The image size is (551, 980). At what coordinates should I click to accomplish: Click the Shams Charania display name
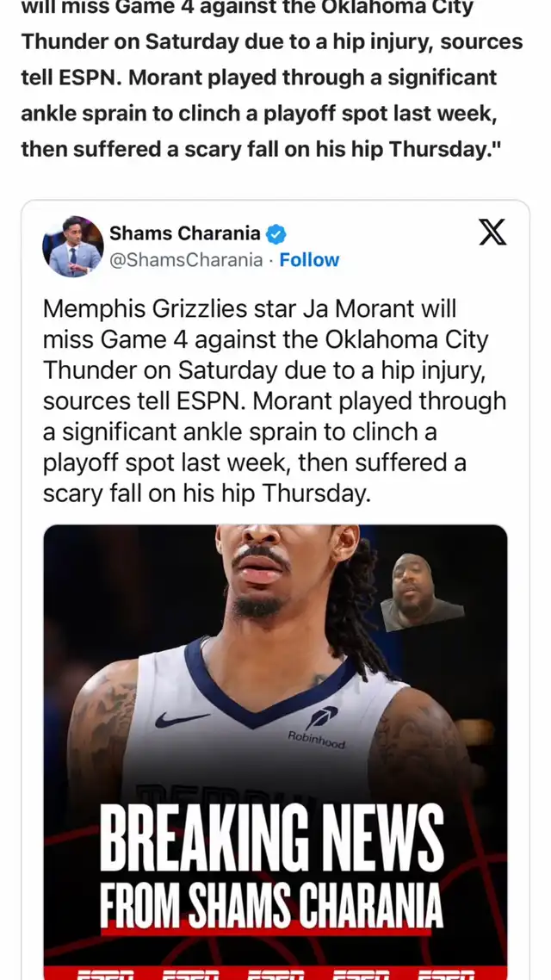185,233
